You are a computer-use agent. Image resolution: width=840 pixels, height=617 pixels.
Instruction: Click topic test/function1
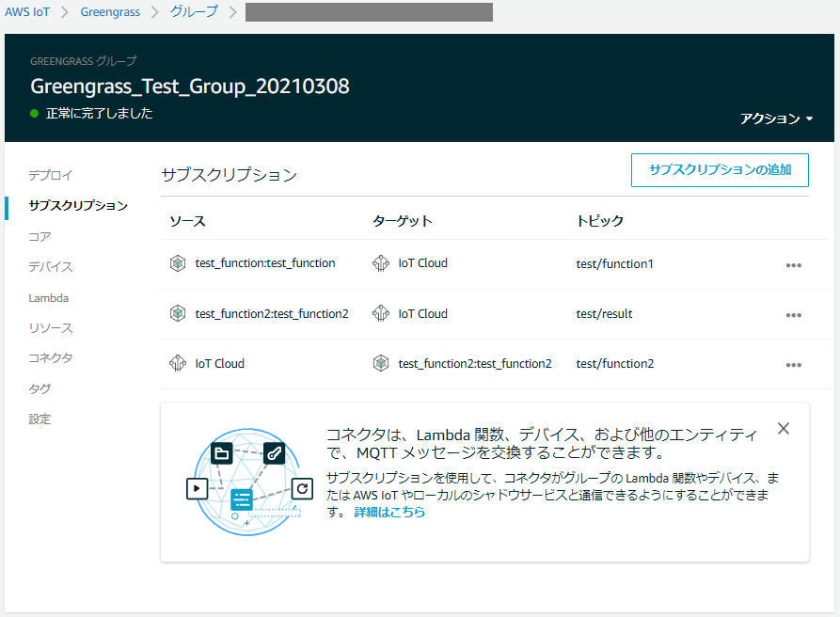(614, 264)
